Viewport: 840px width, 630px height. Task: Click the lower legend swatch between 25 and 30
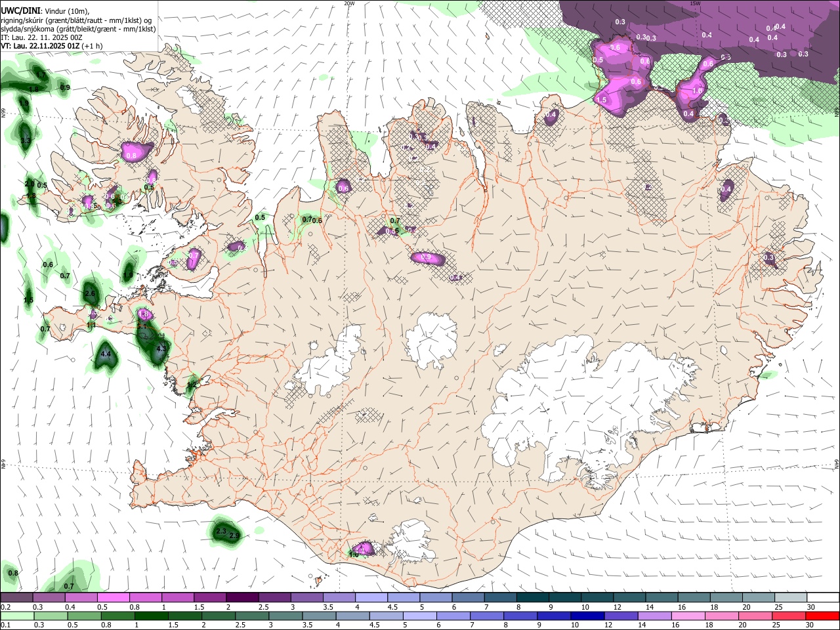(789, 616)
